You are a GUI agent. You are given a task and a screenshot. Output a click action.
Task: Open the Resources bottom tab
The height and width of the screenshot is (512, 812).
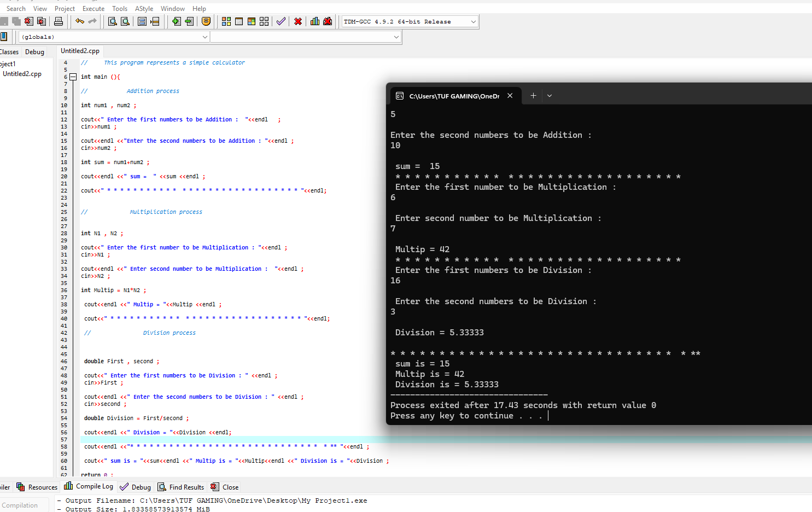(x=37, y=487)
